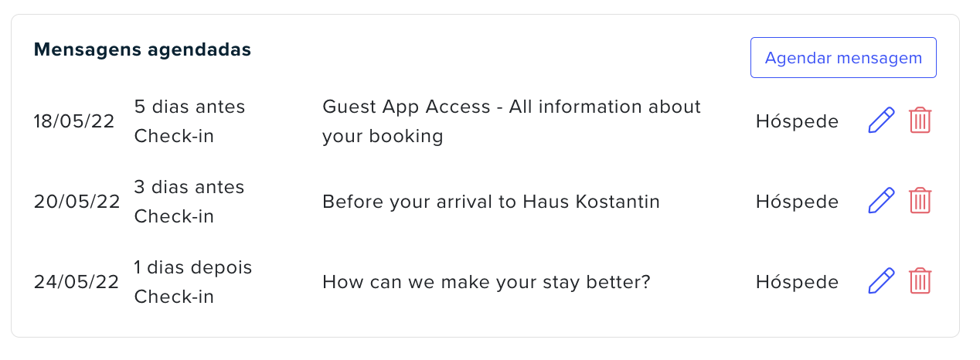The height and width of the screenshot is (360, 980).
Task: Click Hóspede recipient on the 20/05/22 row
Action: tap(797, 202)
